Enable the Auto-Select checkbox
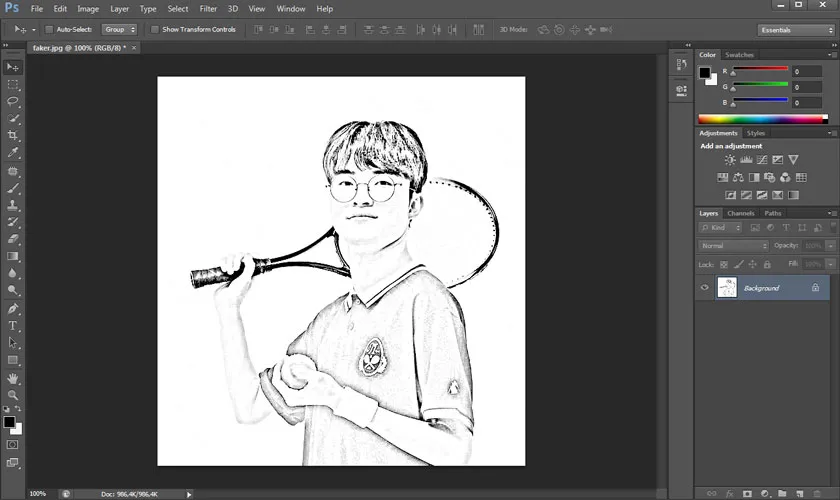840x500 pixels. (49, 30)
